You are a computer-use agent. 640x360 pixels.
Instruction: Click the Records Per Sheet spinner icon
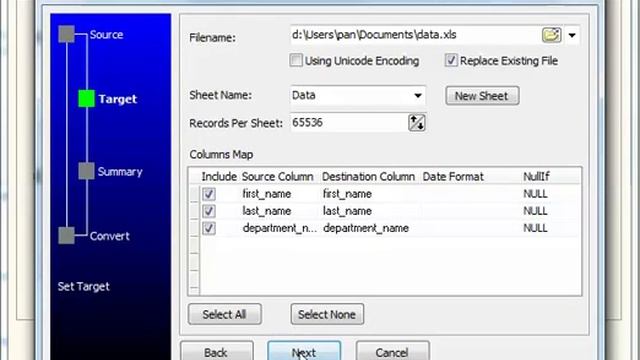tap(416, 123)
